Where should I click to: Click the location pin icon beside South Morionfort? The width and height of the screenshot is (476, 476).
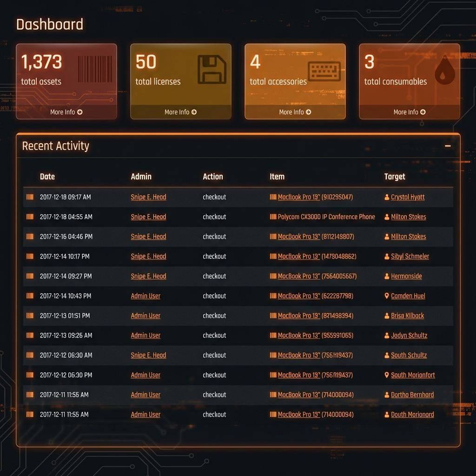386,375
